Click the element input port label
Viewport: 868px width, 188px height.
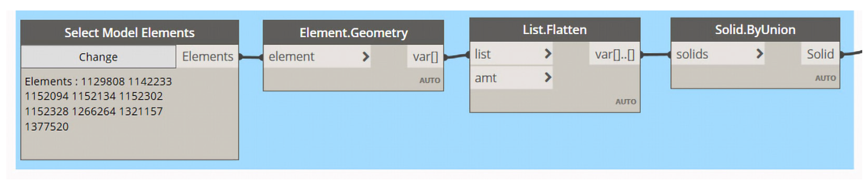[x=291, y=56]
